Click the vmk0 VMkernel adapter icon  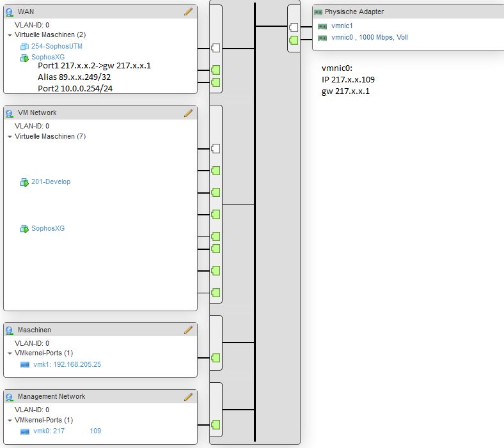click(x=25, y=431)
